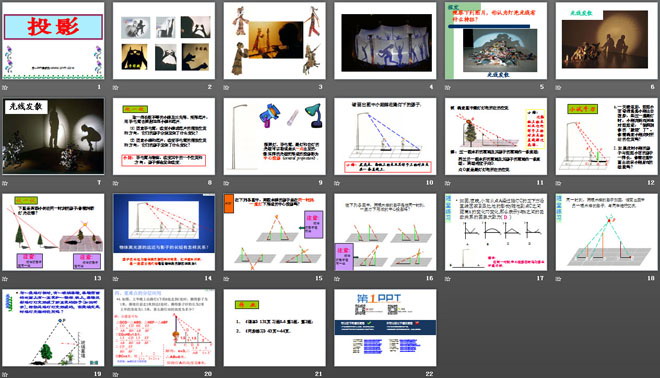Click the animation star under slide 20

[x=116, y=374]
